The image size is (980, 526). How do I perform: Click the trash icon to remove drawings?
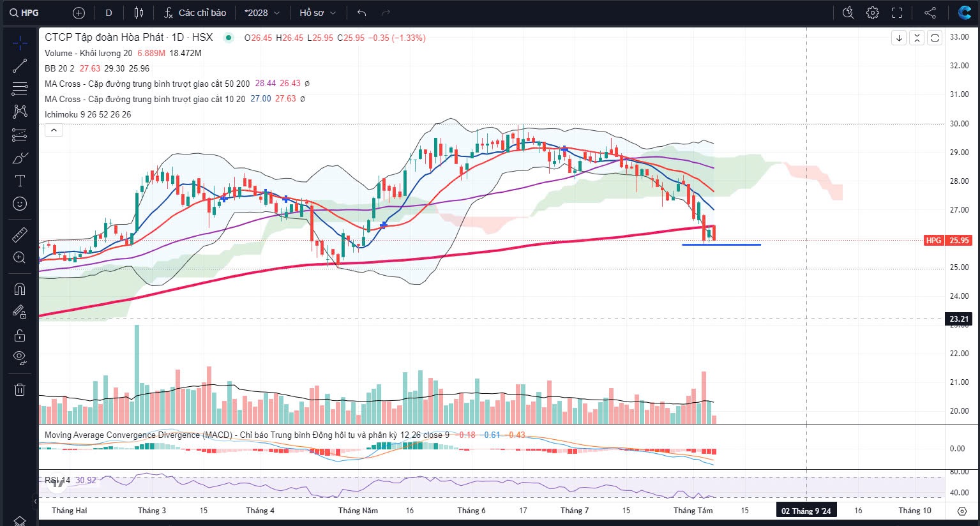20,389
